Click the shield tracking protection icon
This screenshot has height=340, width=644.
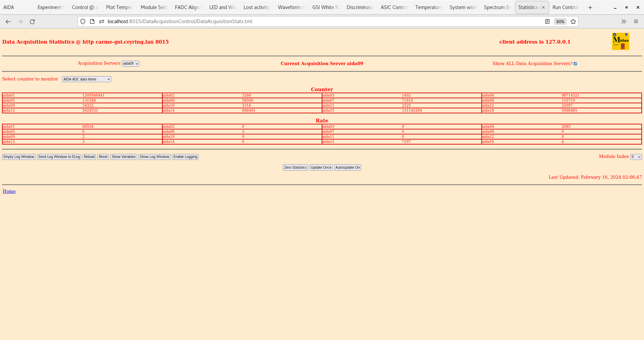pyautogui.click(x=83, y=21)
